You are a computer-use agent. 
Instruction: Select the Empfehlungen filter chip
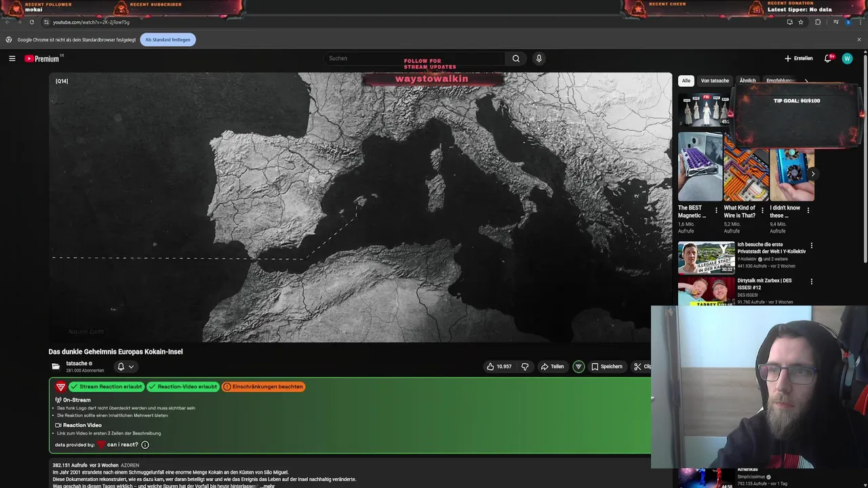point(780,81)
